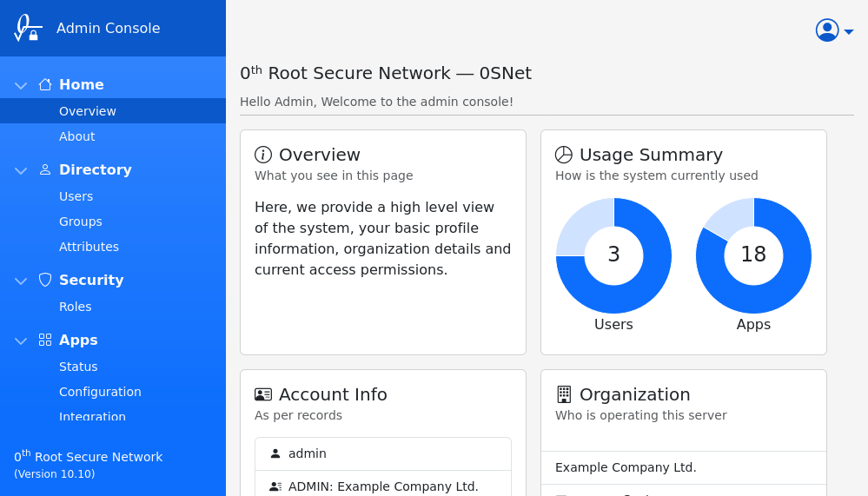Click the Security shield icon
This screenshot has height=496, width=868.
click(45, 280)
